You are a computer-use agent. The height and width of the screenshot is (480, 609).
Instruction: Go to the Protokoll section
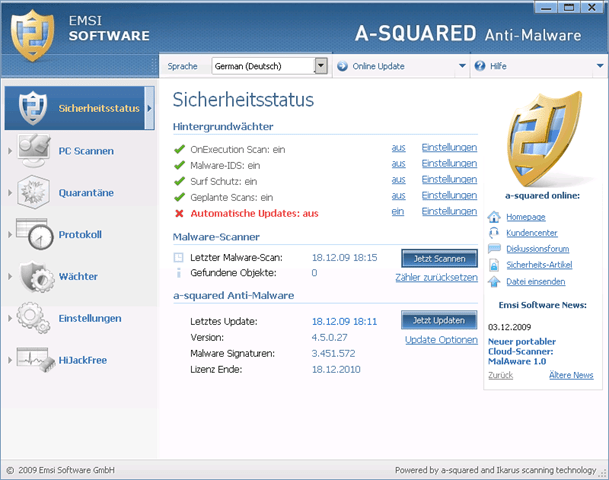point(80,235)
